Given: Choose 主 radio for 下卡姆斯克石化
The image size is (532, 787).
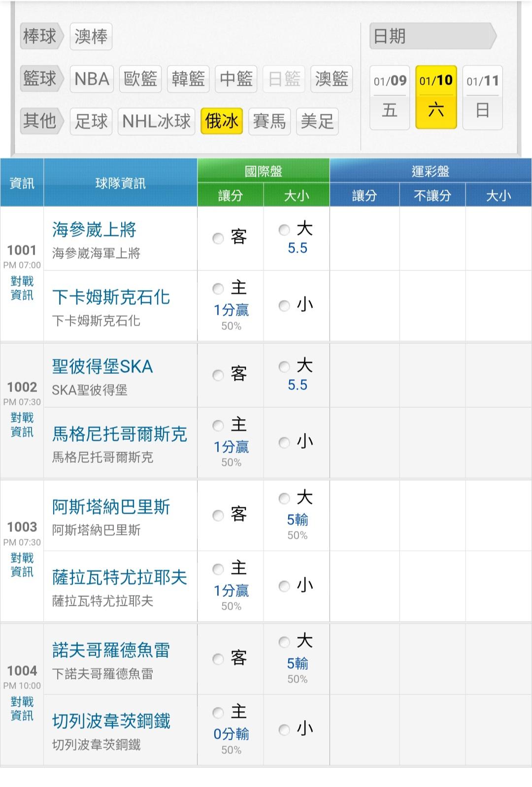Looking at the screenshot, I should point(218,289).
